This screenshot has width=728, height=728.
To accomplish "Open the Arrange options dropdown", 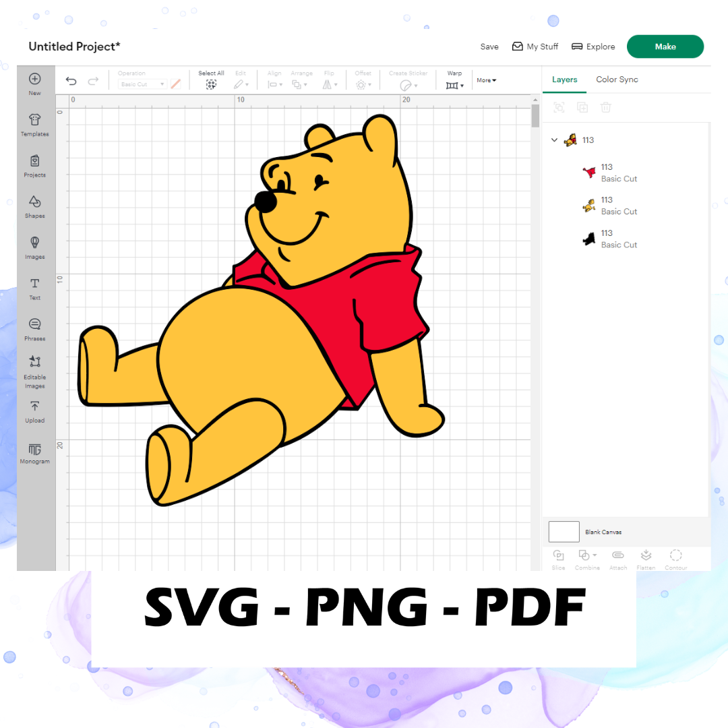I will point(301,80).
